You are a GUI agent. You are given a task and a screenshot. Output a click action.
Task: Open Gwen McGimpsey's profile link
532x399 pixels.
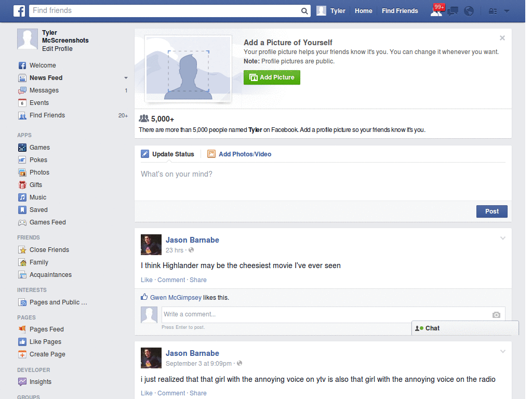(176, 298)
